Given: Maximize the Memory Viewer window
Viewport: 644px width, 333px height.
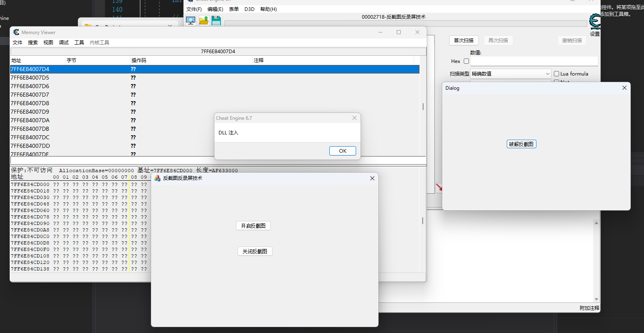Looking at the screenshot, I should pos(399,32).
